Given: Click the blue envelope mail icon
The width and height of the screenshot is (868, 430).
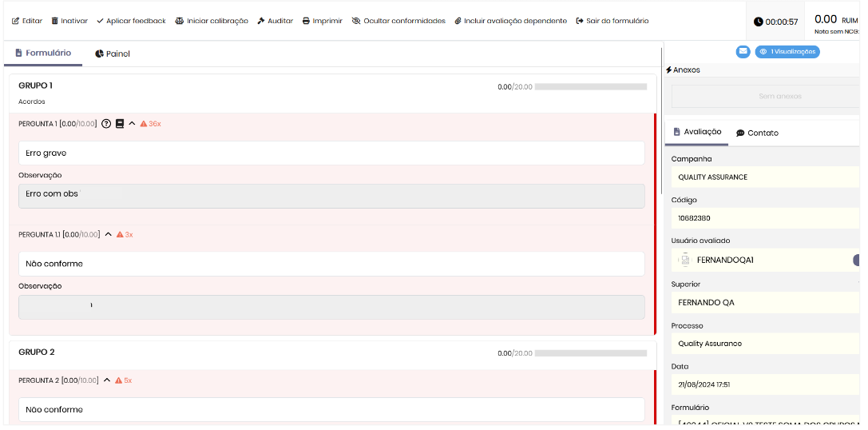Looking at the screenshot, I should (x=743, y=52).
